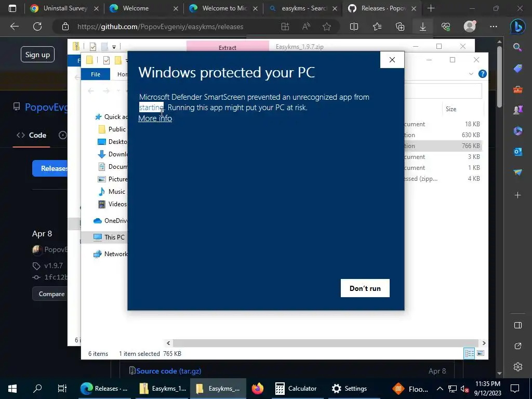Image resolution: width=532 pixels, height=399 pixels.
Task: Toggle Read aloud in address bar
Action: (306, 26)
